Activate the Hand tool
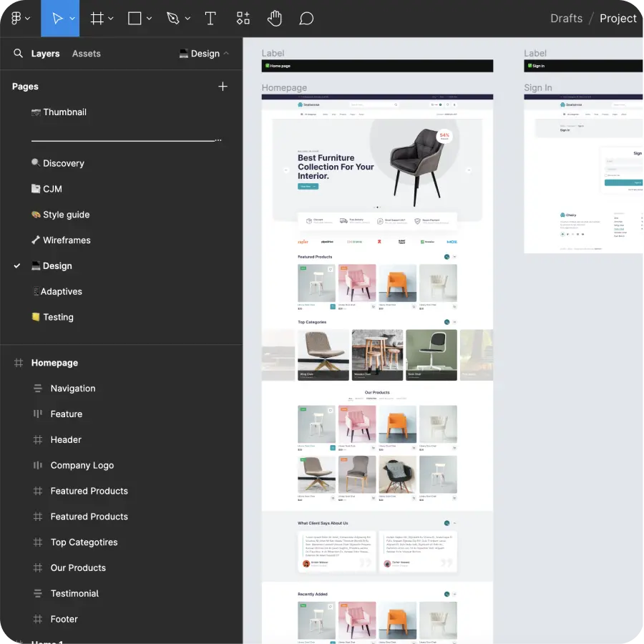644x644 pixels. (x=275, y=18)
